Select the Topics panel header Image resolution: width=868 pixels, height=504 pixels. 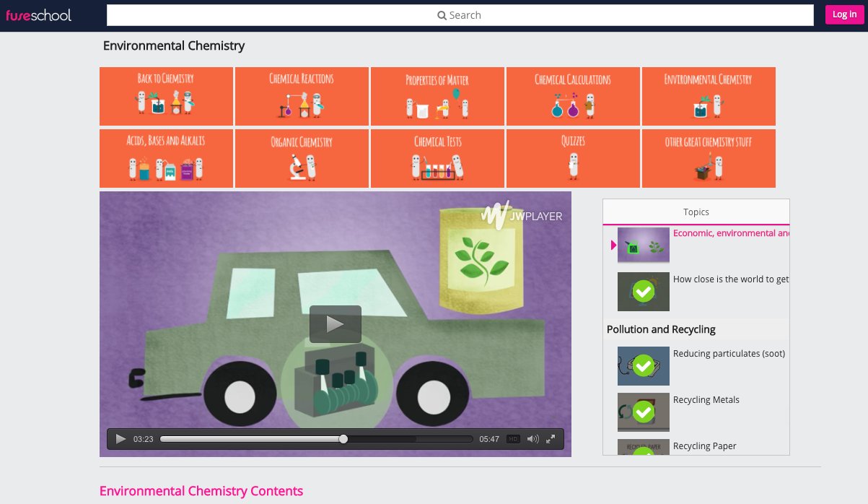click(696, 212)
